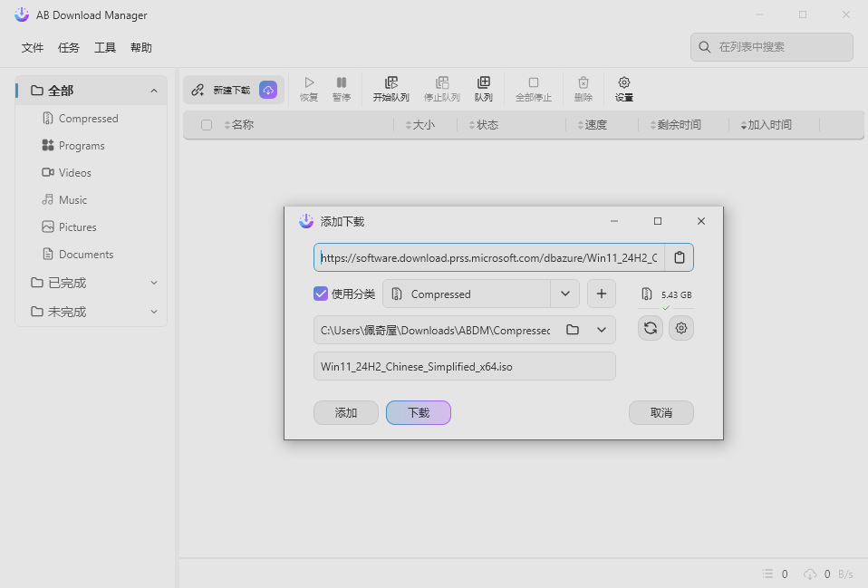Click the Pause (暂停) toolbar icon

point(342,82)
